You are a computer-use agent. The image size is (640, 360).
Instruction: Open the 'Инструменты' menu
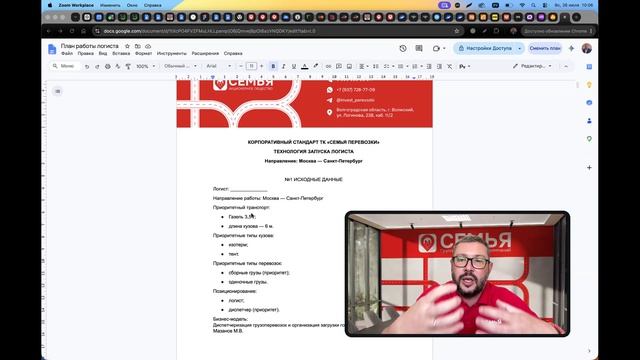[x=171, y=53]
